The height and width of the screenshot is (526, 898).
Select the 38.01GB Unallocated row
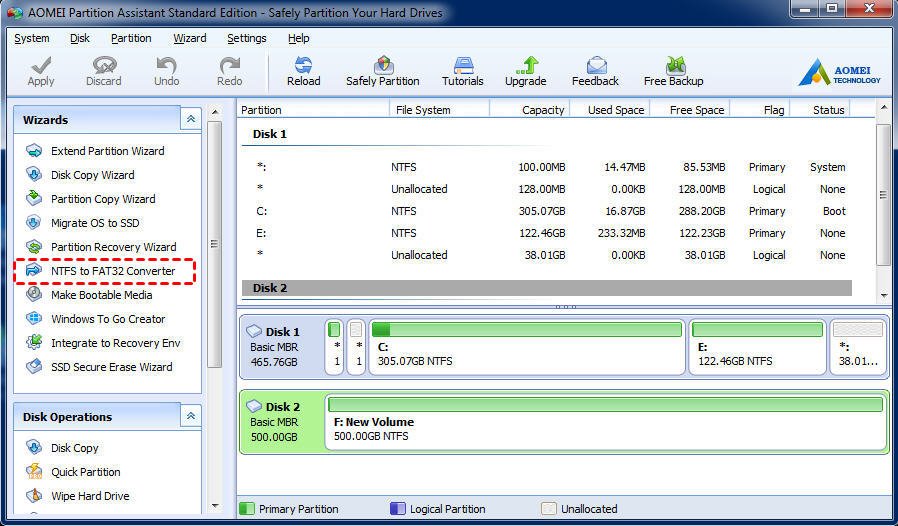pyautogui.click(x=549, y=255)
